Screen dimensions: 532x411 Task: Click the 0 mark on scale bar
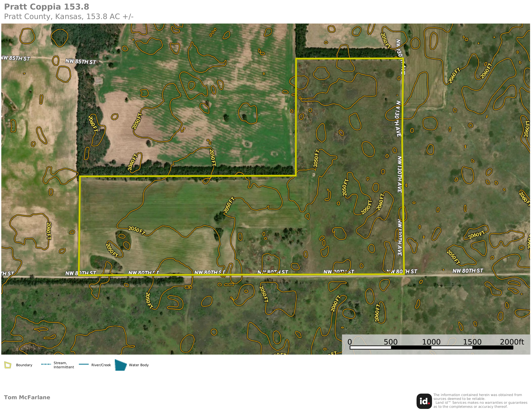(x=350, y=342)
